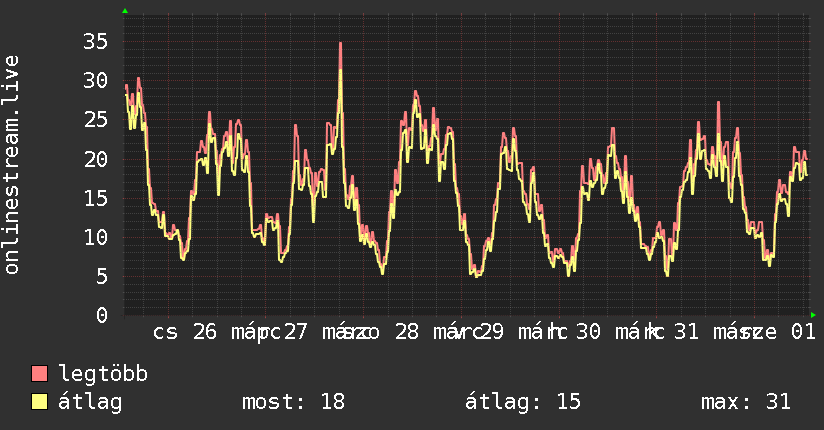The height and width of the screenshot is (430, 824).
Task: Click the yellow átlag legend swatch
Action: pos(39,401)
